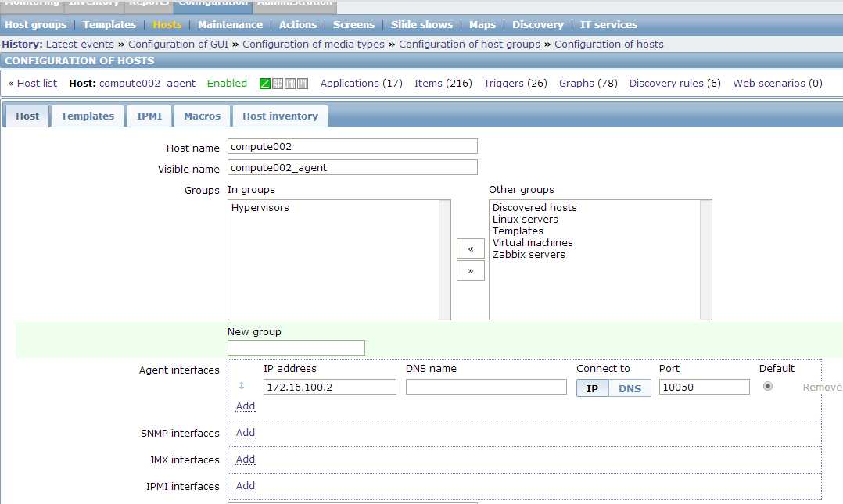
Task: Click the drag handle of agent interface row
Action: pyautogui.click(x=242, y=386)
